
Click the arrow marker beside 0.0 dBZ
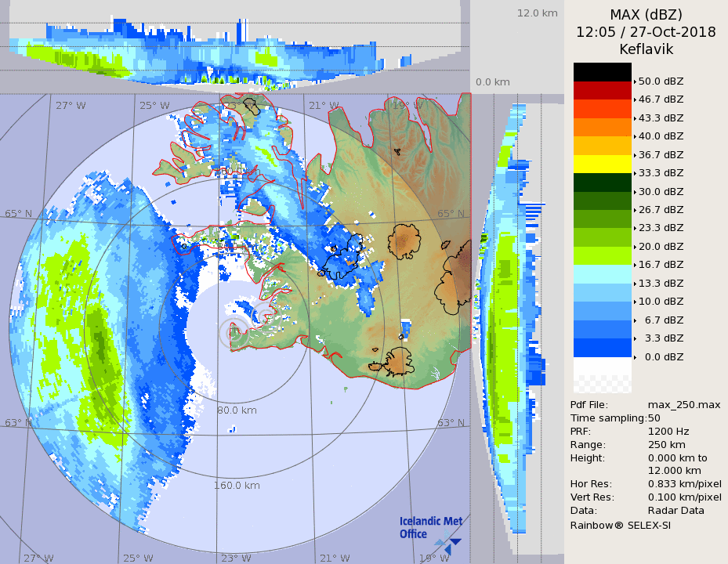[x=634, y=357]
